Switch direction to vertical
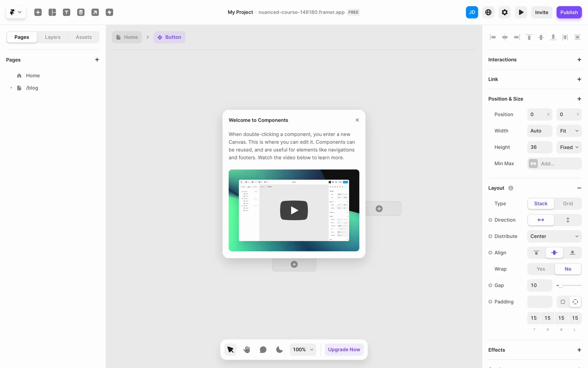 [x=568, y=220]
